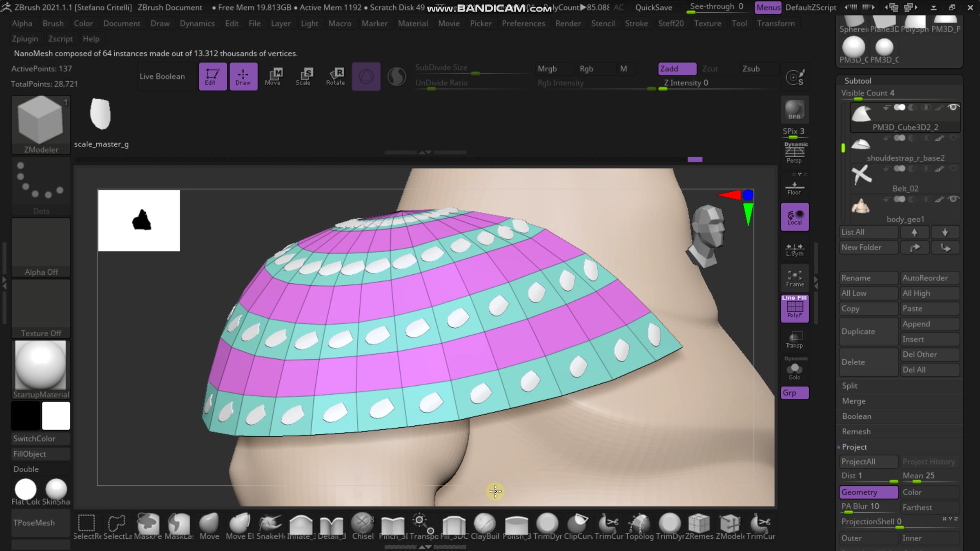
Task: Click the FillObject button
Action: [40, 454]
